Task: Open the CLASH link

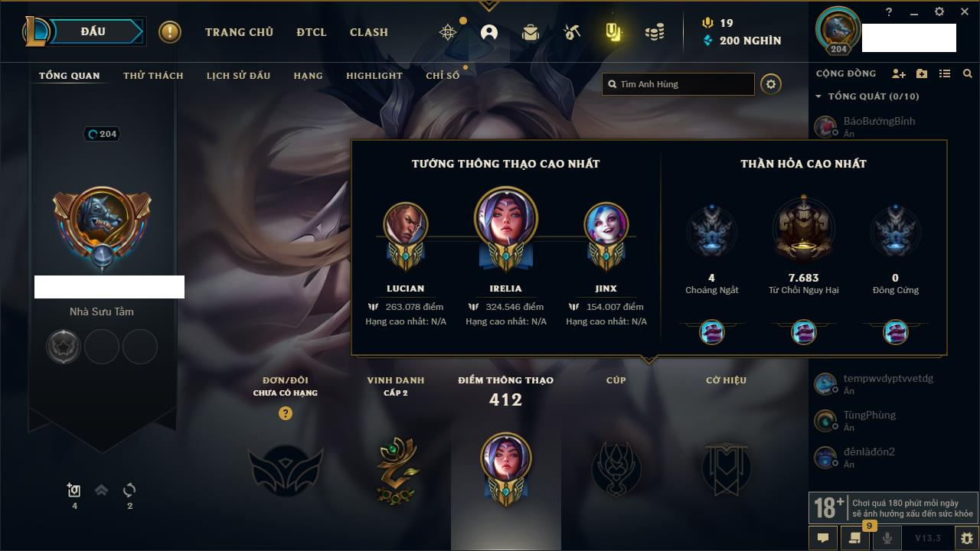Action: 369,32
